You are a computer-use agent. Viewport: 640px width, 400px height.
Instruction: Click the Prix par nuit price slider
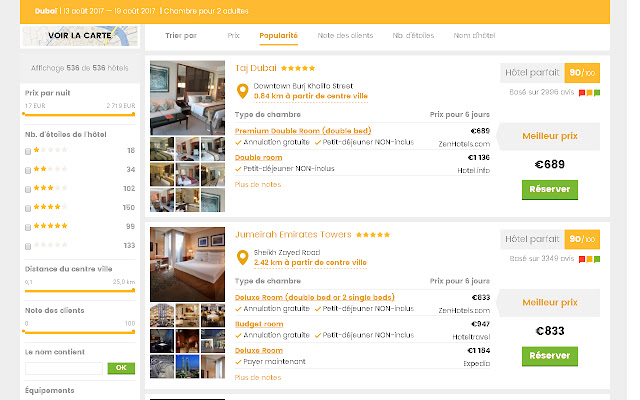(x=78, y=114)
